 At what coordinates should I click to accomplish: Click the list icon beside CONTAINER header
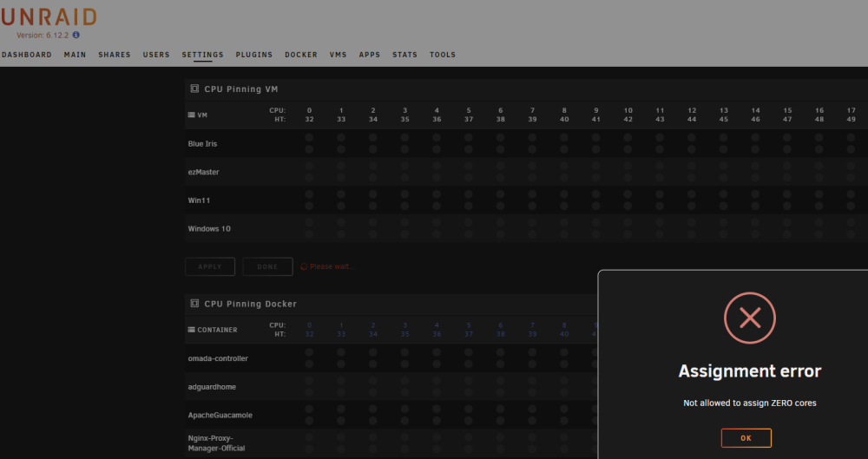click(192, 330)
